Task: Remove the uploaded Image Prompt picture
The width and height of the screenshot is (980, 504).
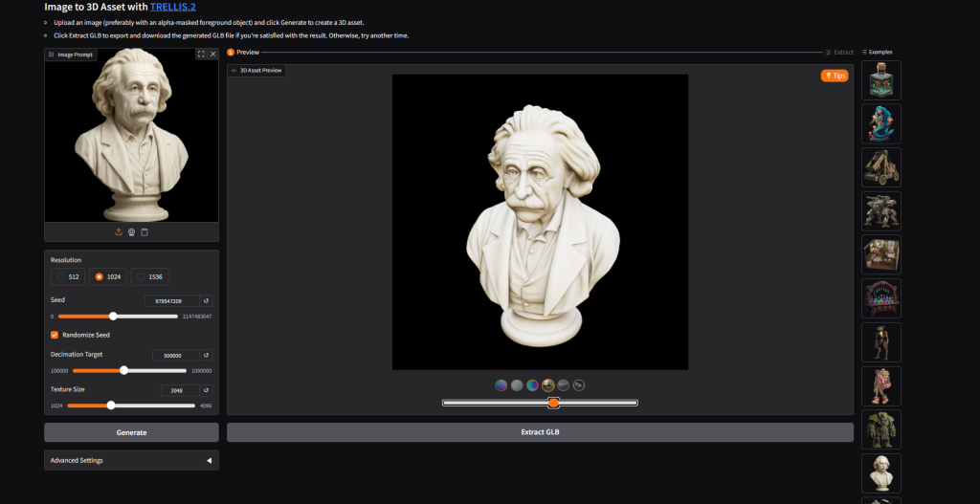Action: (x=212, y=55)
